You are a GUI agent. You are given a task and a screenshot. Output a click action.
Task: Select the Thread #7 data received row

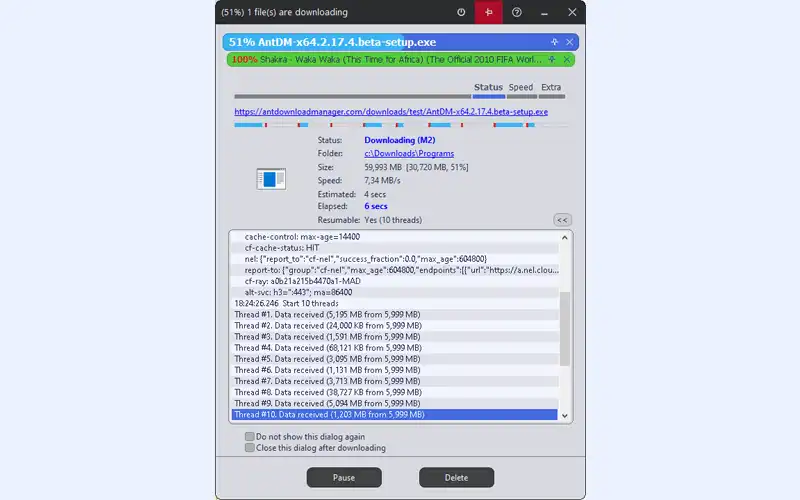click(395, 381)
